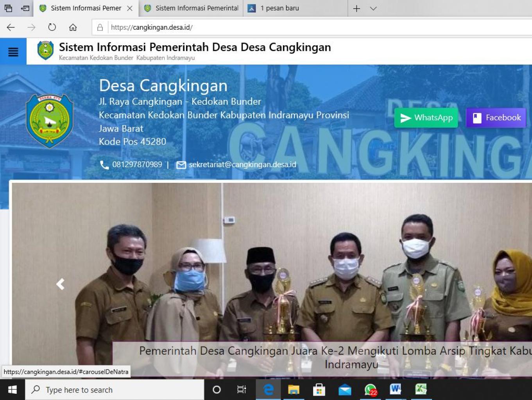Show previous carousel slide with left arrow
This screenshot has height=400, width=532.
(x=60, y=284)
